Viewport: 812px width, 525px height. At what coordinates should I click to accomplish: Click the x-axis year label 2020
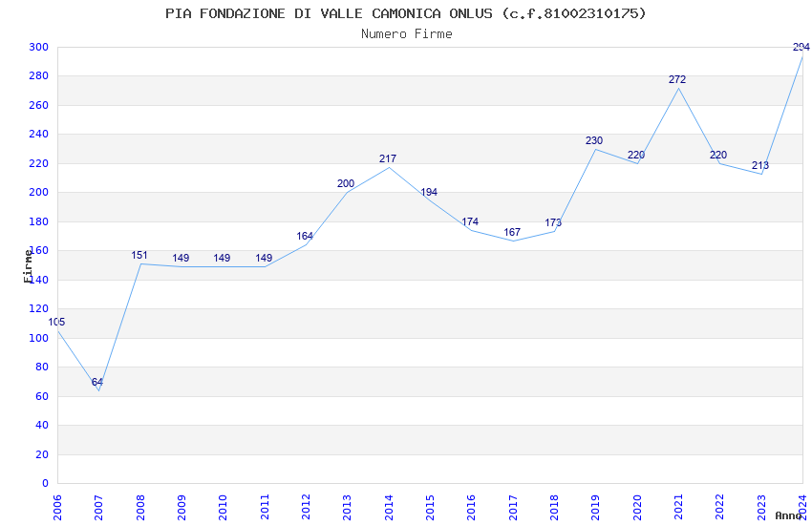[637, 508]
